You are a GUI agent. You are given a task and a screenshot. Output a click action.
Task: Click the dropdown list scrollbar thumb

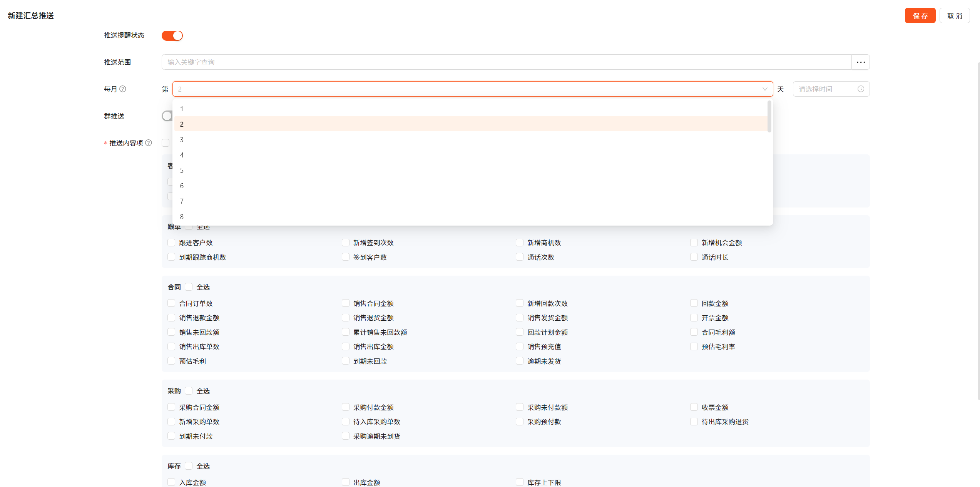point(769,116)
